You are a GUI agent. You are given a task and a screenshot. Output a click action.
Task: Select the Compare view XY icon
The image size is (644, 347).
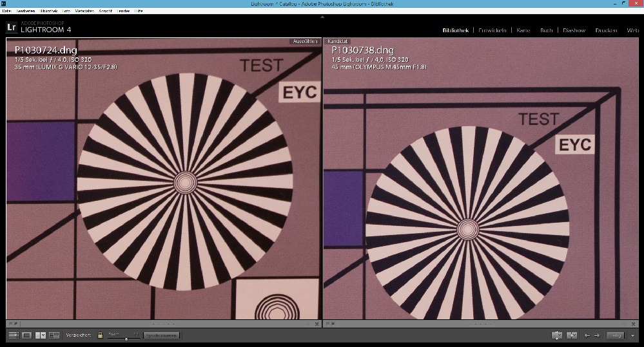41,335
